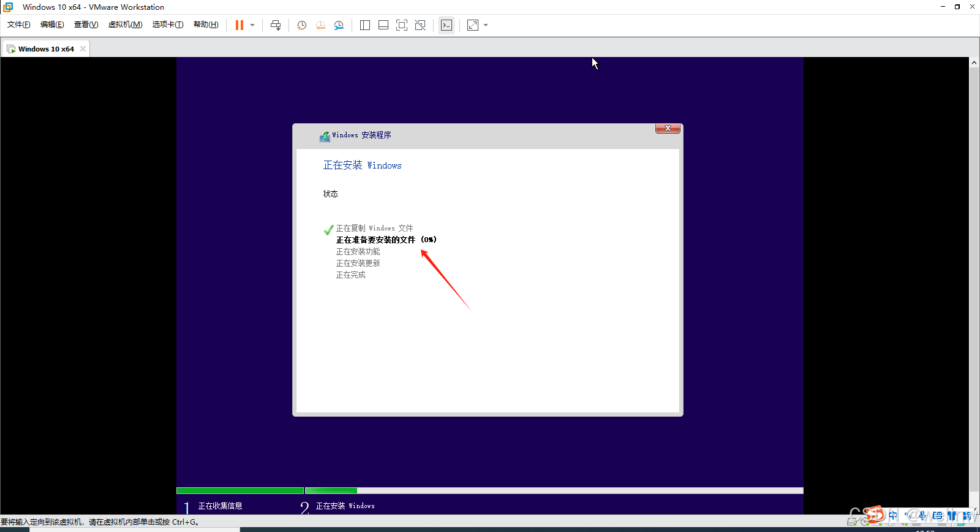Click the 正在安装 Windows blue heading

coord(363,165)
